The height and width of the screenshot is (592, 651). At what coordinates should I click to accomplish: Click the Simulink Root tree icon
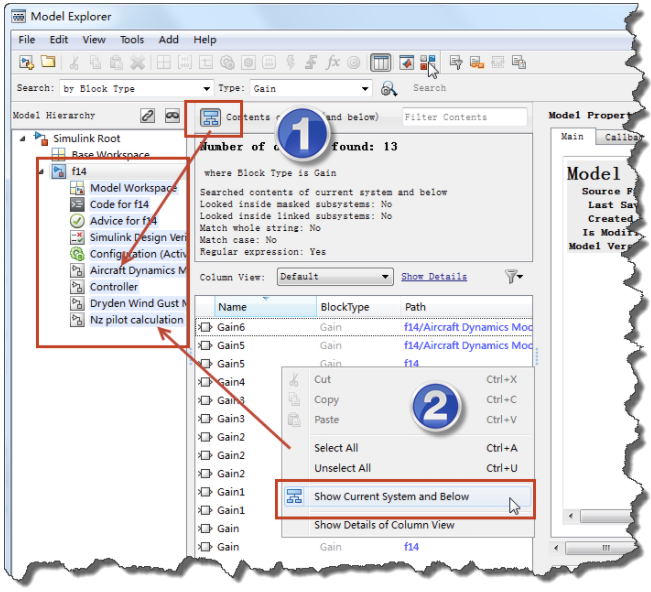pos(41,138)
